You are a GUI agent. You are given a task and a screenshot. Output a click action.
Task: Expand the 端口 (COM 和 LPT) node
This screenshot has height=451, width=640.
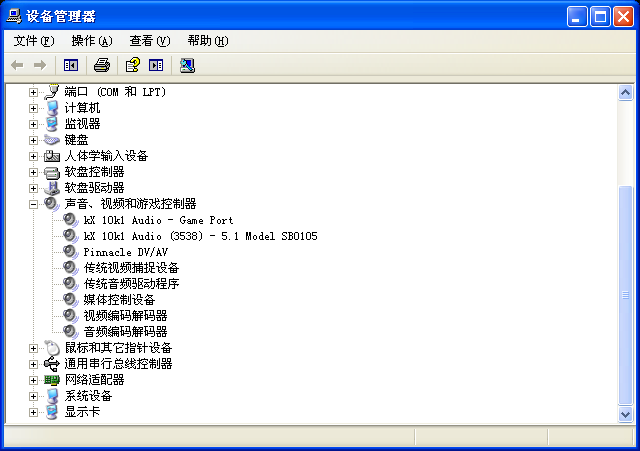pyautogui.click(x=33, y=92)
